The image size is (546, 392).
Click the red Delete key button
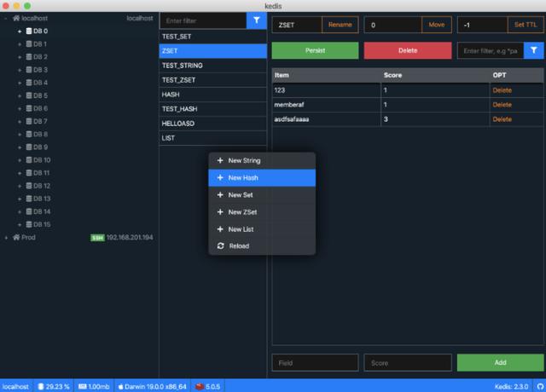click(408, 50)
